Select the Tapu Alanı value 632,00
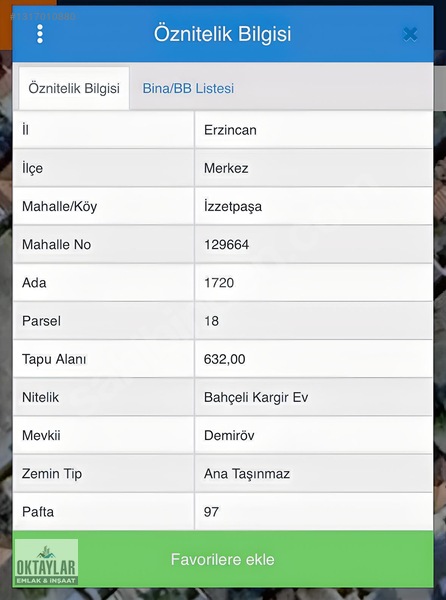Viewport: 446px width, 600px height. 225,359
